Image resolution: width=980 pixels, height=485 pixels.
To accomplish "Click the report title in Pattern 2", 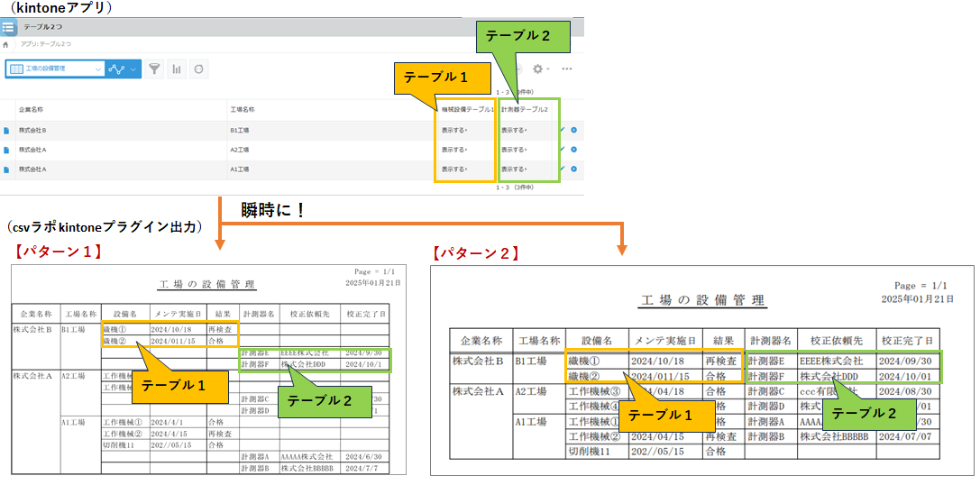I will pyautogui.click(x=702, y=300).
